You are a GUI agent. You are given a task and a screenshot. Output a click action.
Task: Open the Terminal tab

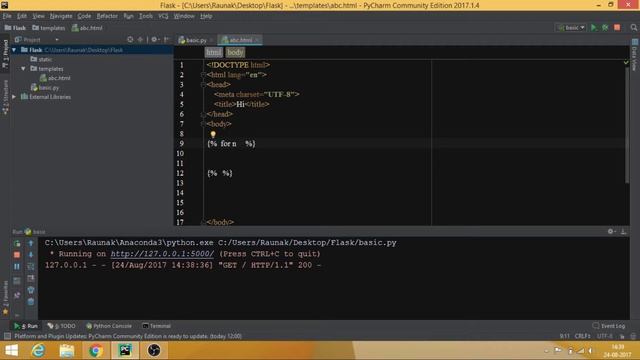pos(156,326)
